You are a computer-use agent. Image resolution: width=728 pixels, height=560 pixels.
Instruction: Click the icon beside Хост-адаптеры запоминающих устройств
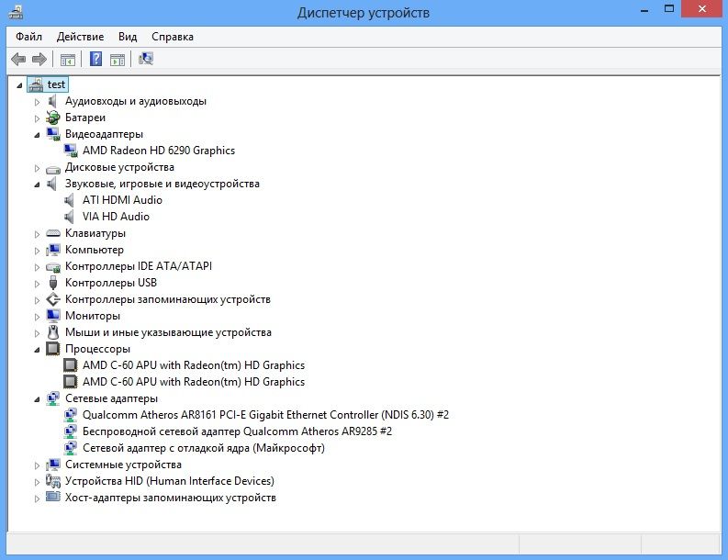click(x=53, y=498)
